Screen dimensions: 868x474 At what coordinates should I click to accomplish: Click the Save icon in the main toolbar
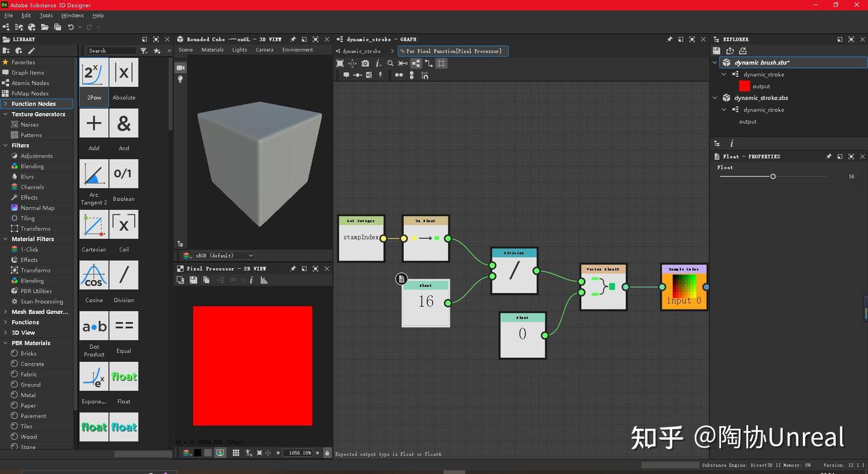tap(57, 27)
